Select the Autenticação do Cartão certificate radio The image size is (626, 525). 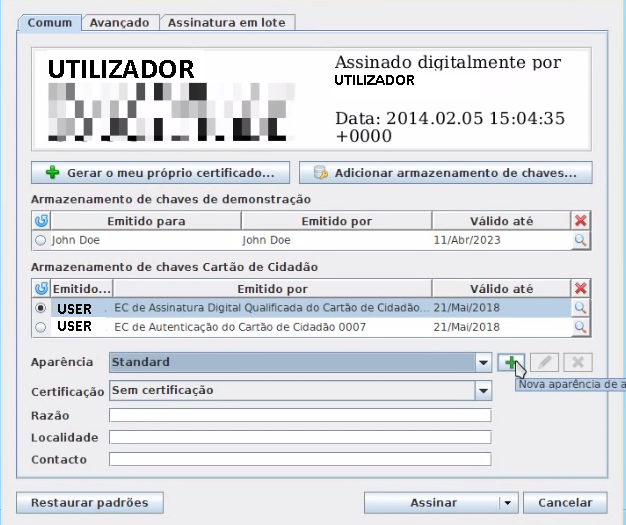[x=41, y=327]
